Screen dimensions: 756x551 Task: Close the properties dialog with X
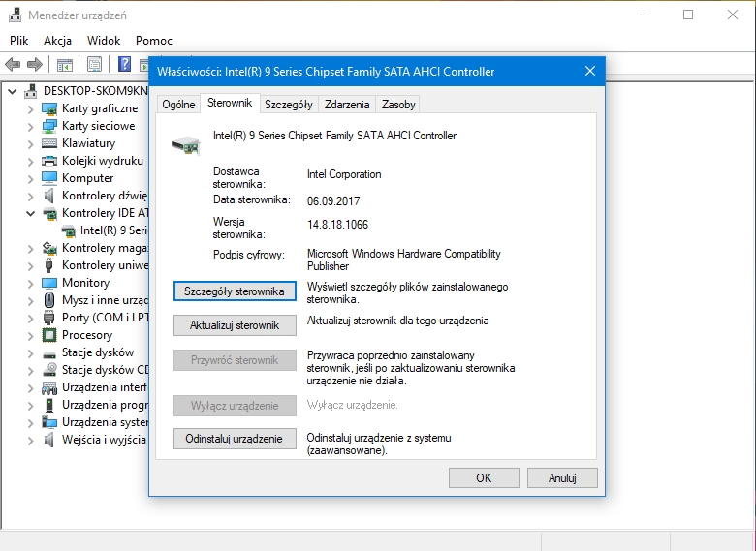coord(590,72)
